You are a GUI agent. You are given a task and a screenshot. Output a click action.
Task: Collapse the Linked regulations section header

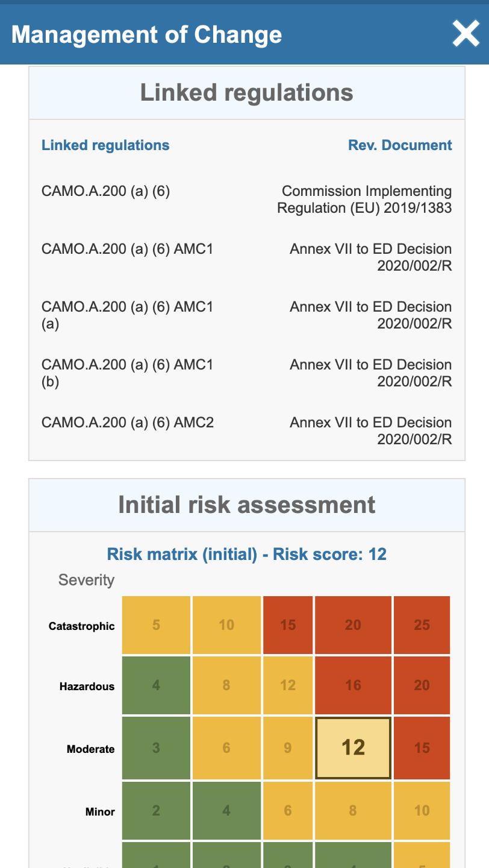(x=247, y=93)
